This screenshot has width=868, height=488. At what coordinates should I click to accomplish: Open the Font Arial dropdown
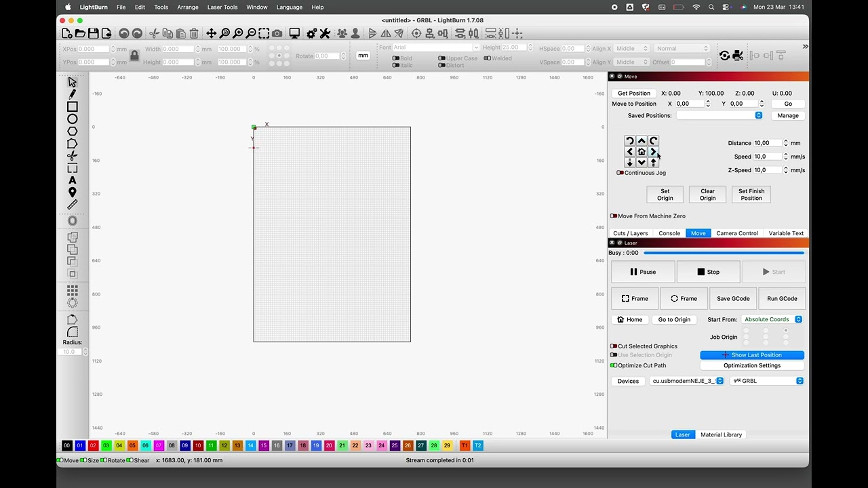(x=436, y=47)
